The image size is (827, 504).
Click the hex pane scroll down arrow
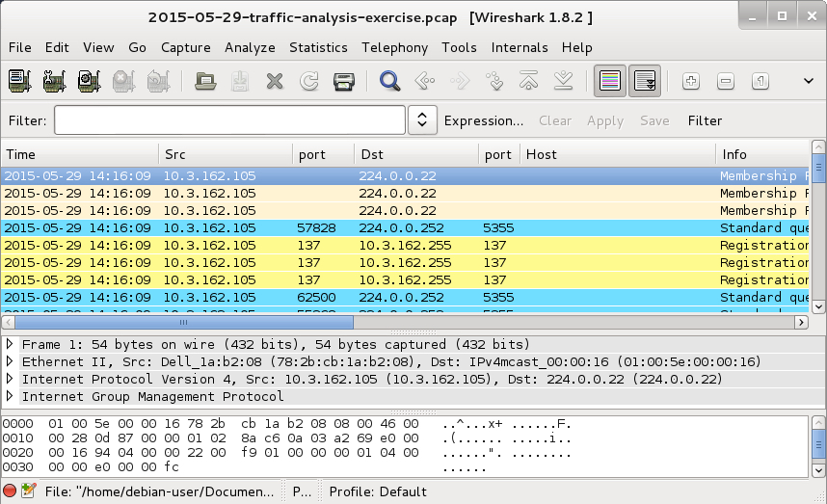click(818, 469)
